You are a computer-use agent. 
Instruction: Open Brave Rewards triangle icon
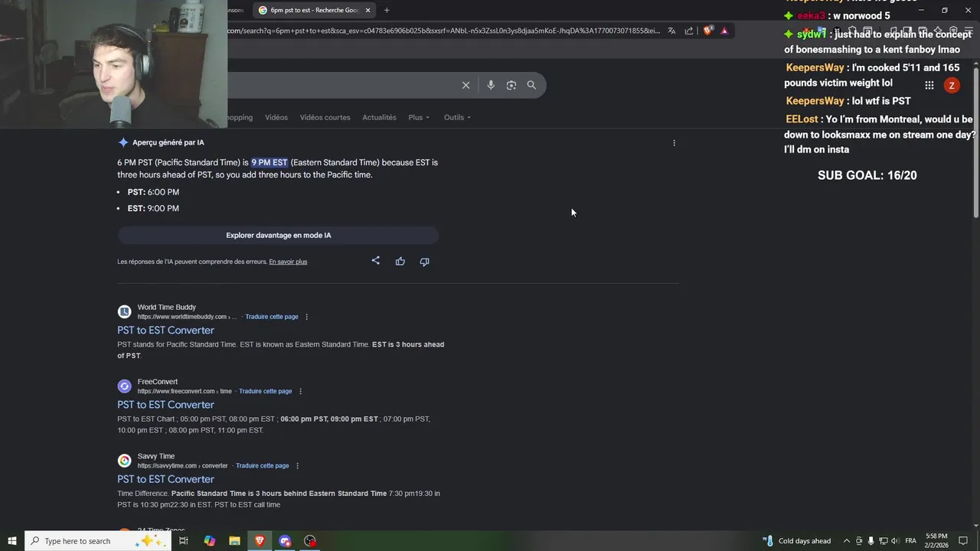[724, 31]
